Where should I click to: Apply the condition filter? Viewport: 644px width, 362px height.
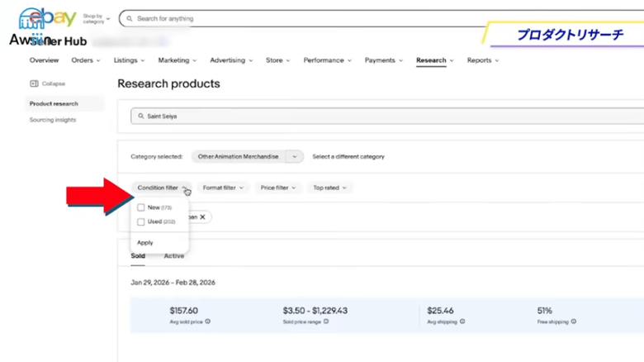click(145, 243)
